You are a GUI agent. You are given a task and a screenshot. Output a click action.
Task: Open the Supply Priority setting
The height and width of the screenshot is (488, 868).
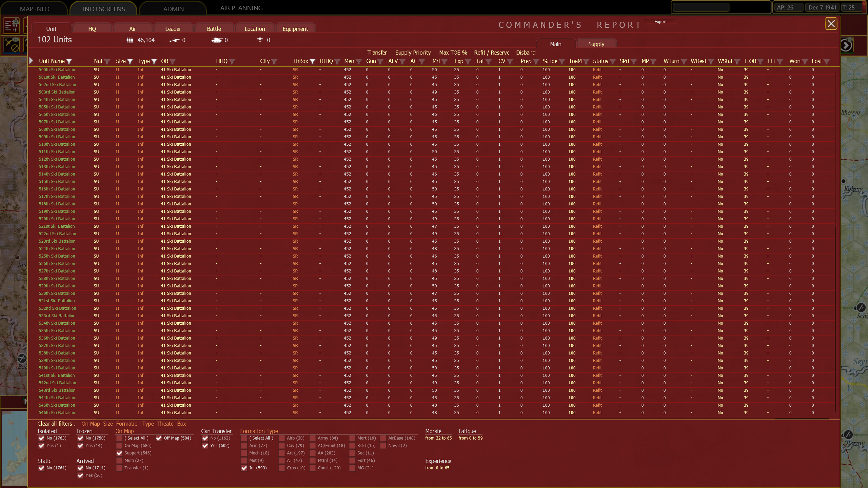coord(413,53)
